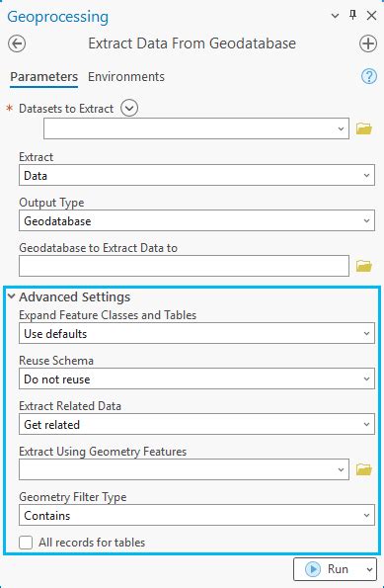384x588 pixels.
Task: Enable All records for tables checkbox
Action: (x=26, y=543)
